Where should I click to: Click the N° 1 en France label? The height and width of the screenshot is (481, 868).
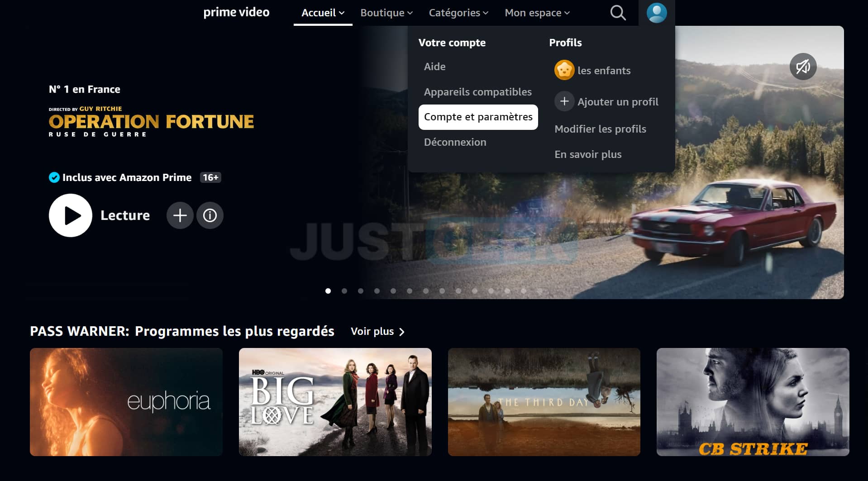pyautogui.click(x=85, y=89)
